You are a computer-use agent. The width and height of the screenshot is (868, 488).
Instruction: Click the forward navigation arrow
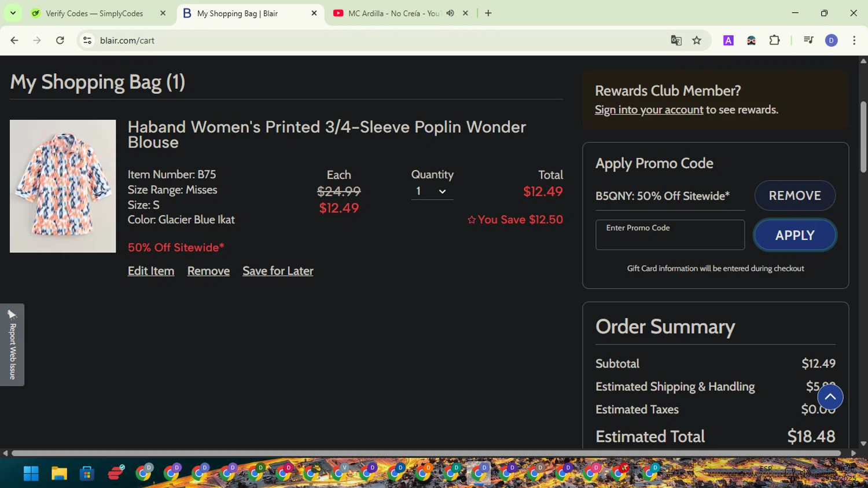[37, 41]
